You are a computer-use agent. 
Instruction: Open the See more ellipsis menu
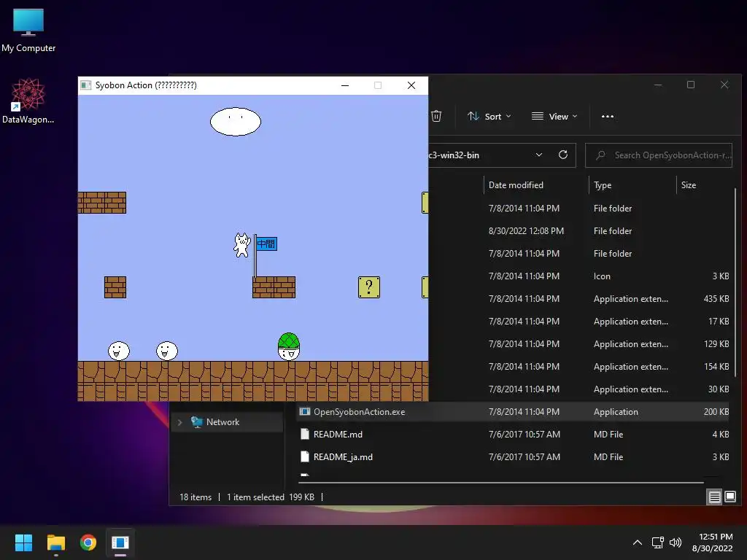(608, 116)
